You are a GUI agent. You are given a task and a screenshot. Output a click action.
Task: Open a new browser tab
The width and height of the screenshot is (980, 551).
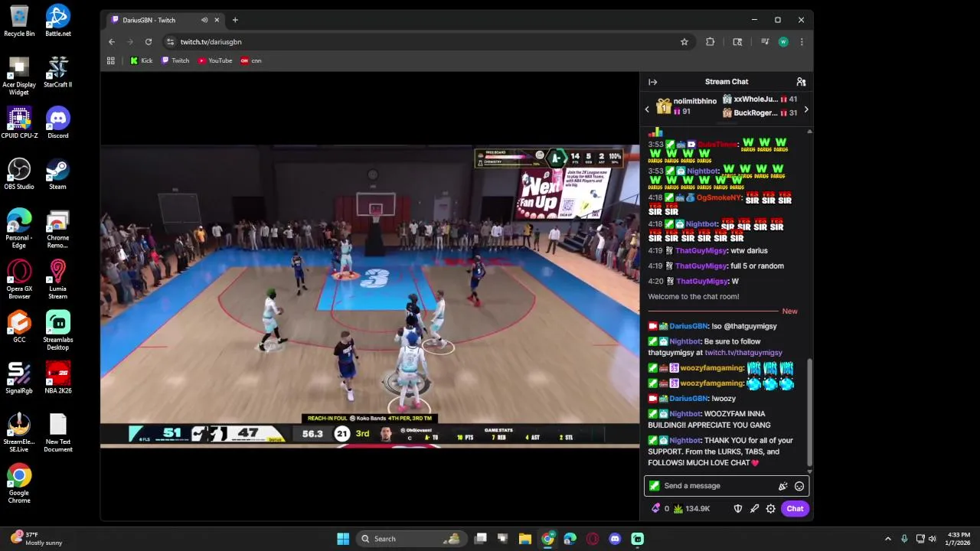[x=235, y=20]
